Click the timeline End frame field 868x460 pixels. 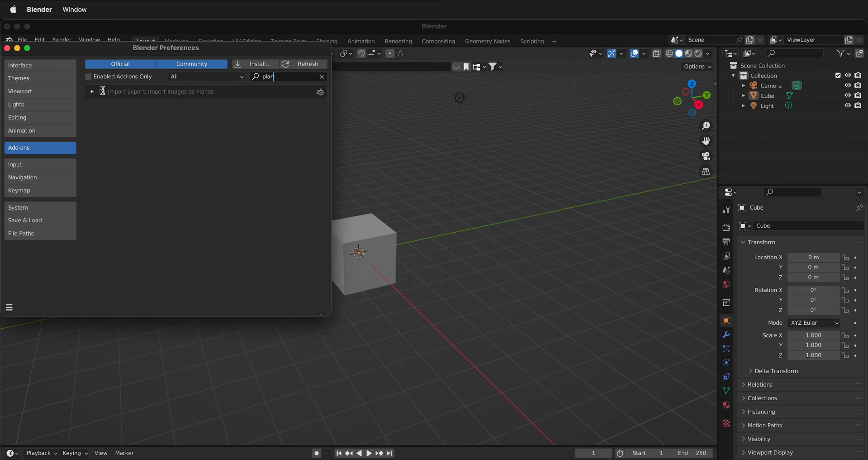[x=692, y=453]
